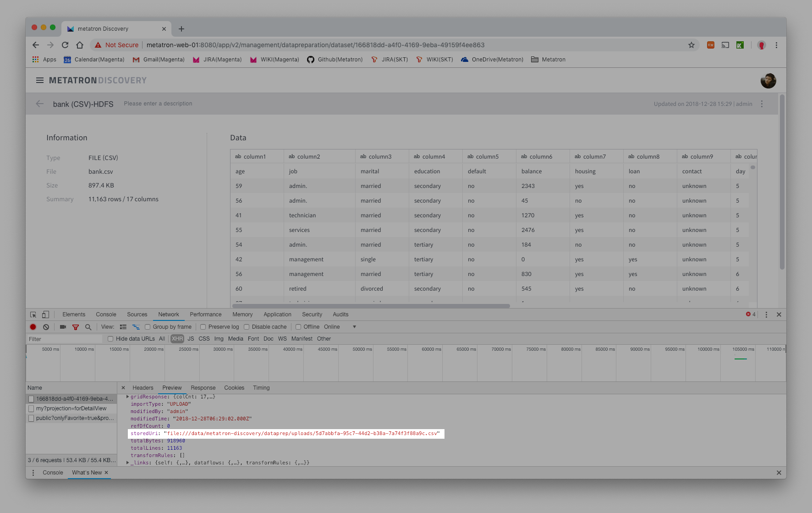Activate DevTools inspect element picker
This screenshot has width=812, height=513.
point(33,314)
